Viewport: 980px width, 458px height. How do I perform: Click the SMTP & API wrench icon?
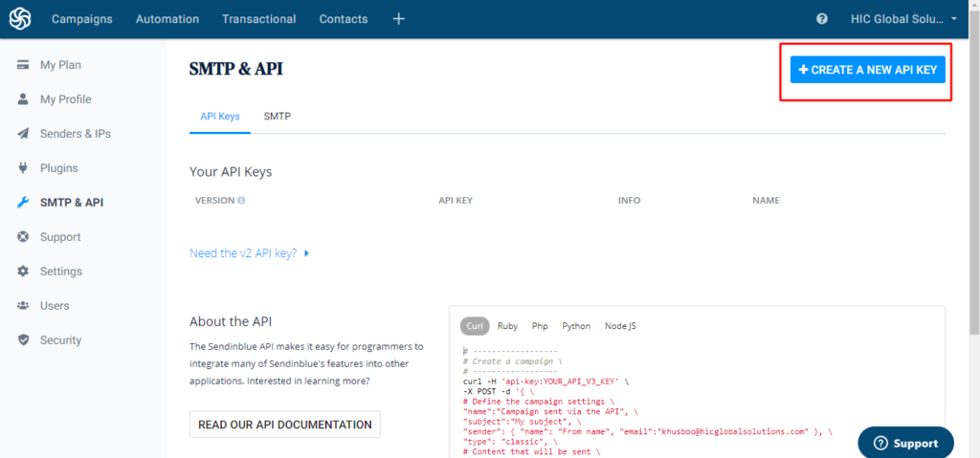click(x=23, y=203)
